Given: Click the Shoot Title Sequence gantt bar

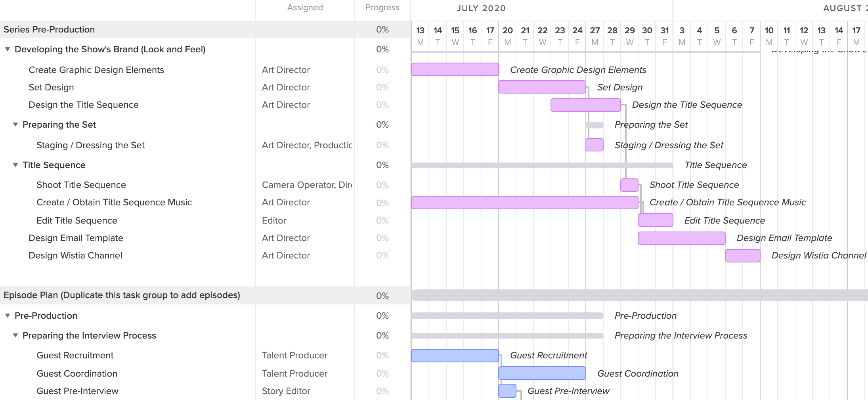Looking at the screenshot, I should pos(629,185).
